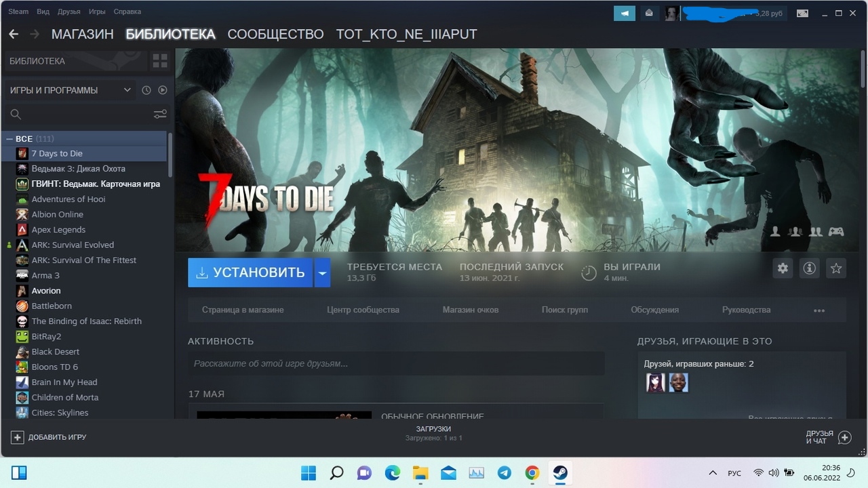Select The Binding of Isaac: Rebirth
Viewport: 868px width, 488px height.
click(85, 321)
